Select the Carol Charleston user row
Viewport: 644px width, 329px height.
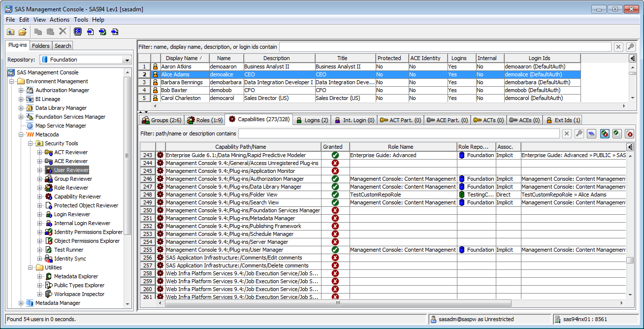coord(359,98)
